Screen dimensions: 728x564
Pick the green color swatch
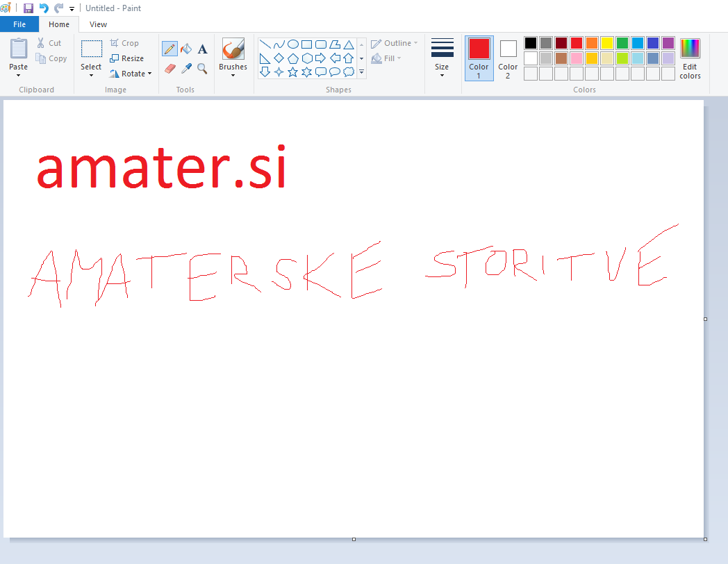point(622,43)
